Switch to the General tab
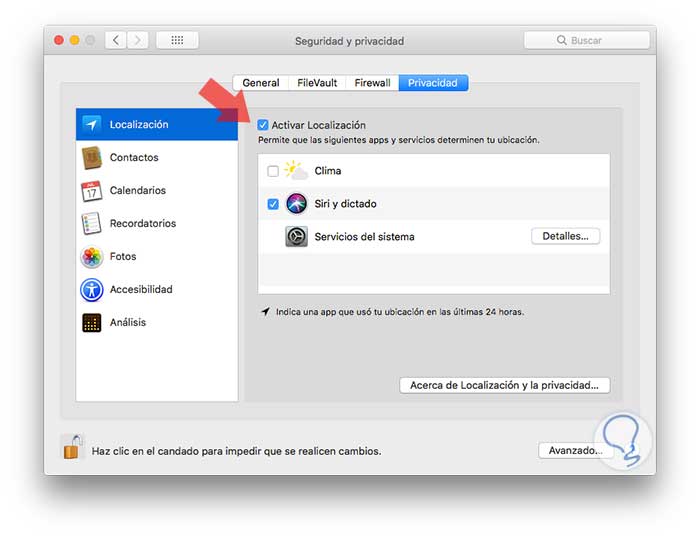Viewport: 700px width, 538px height. click(x=261, y=83)
